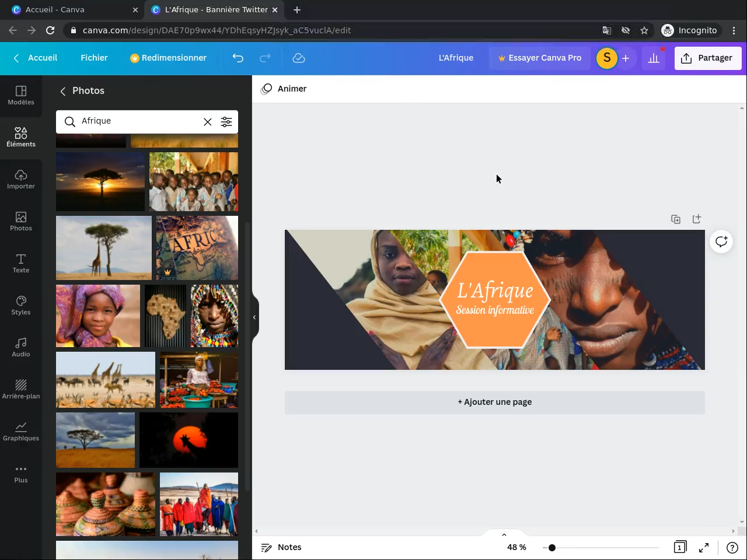Duplicate the page using copy icon

676,219
